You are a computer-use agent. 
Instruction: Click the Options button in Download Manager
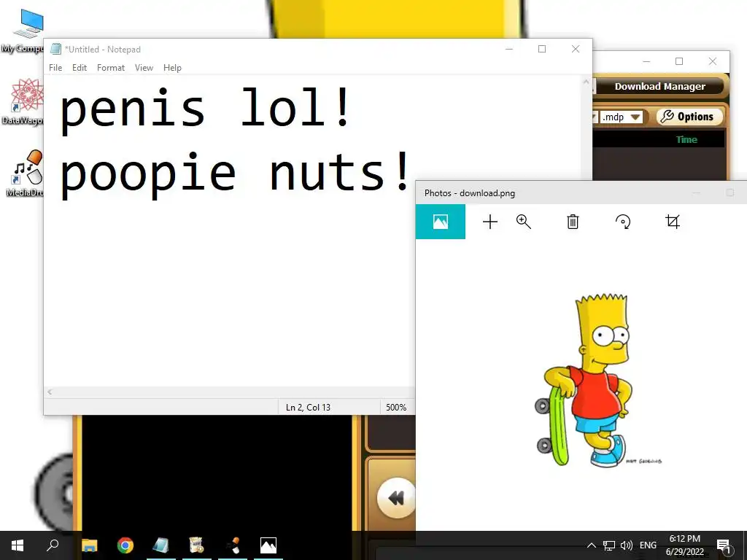click(689, 117)
